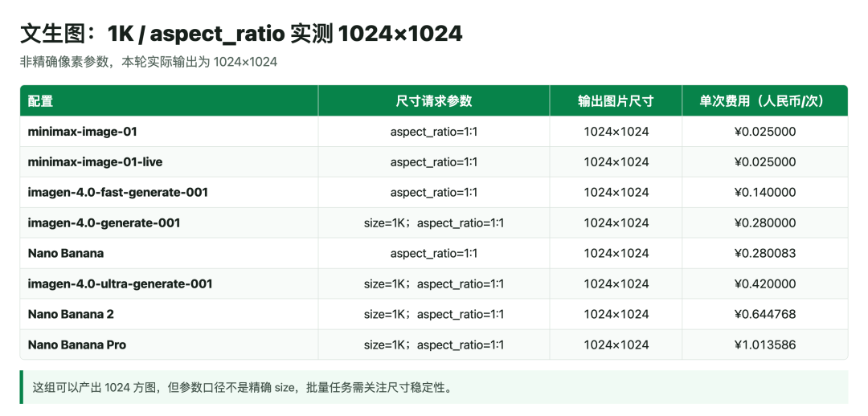Image resolution: width=868 pixels, height=416 pixels.
Task: Select the imagen-4.0-generate-001 cell
Action: pyautogui.click(x=169, y=223)
